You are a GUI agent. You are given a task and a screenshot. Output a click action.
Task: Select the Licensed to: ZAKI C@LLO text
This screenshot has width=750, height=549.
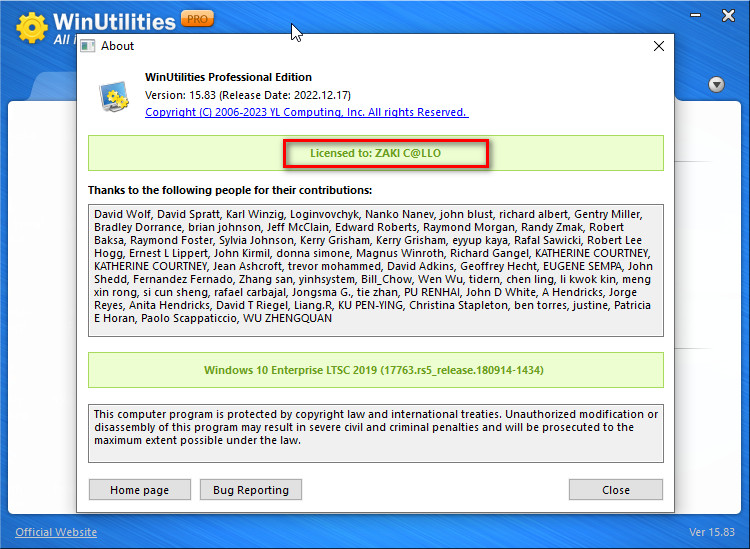(375, 153)
